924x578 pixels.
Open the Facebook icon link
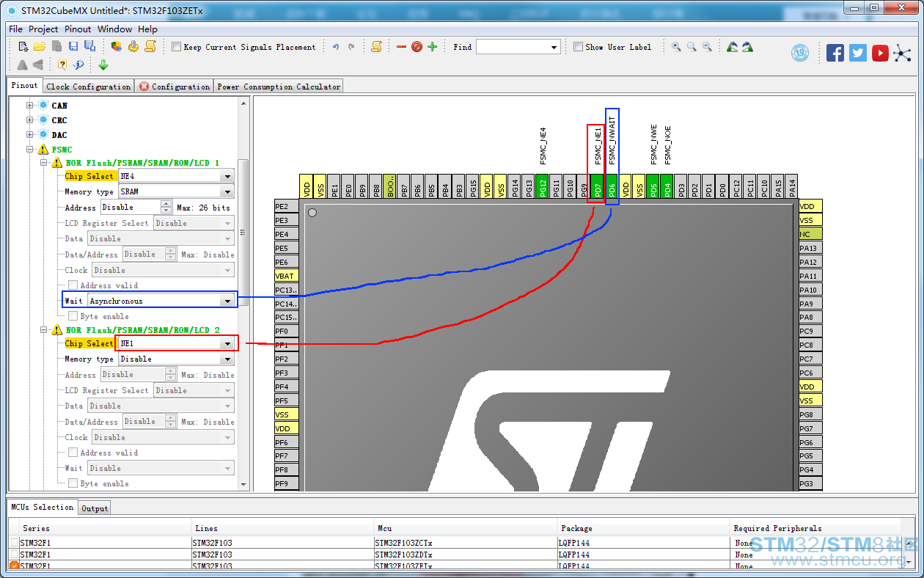(x=835, y=53)
